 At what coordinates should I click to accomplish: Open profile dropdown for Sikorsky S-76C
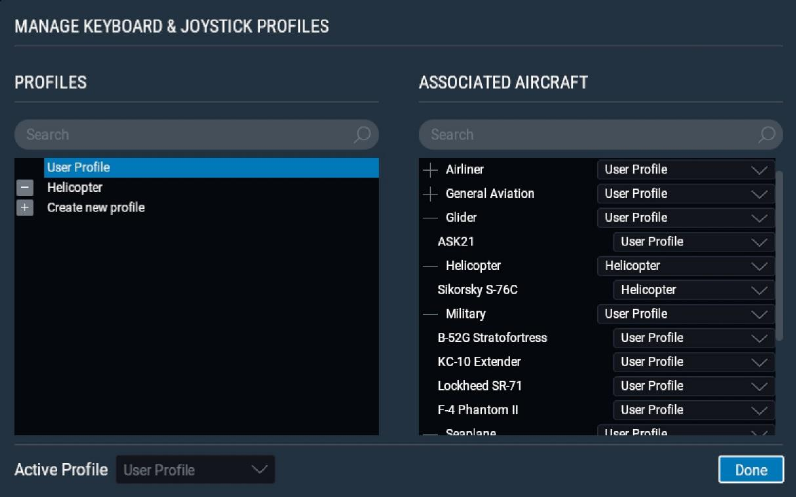693,290
